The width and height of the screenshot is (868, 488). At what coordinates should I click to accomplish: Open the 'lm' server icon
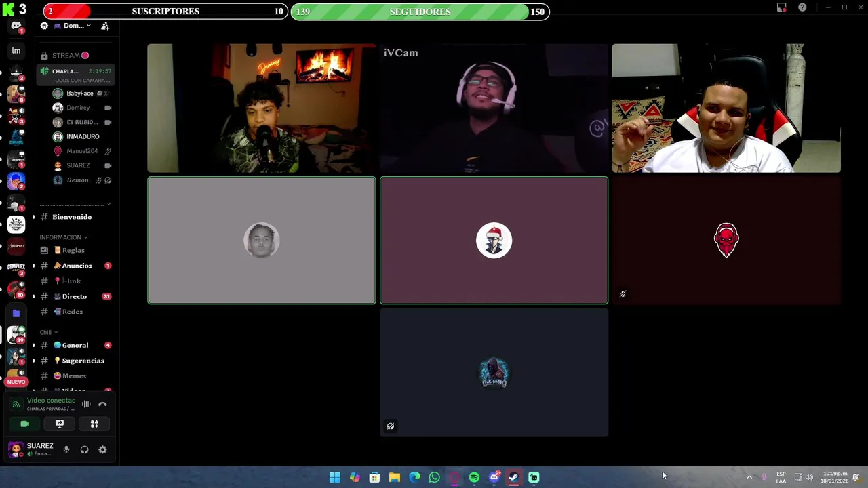point(16,51)
